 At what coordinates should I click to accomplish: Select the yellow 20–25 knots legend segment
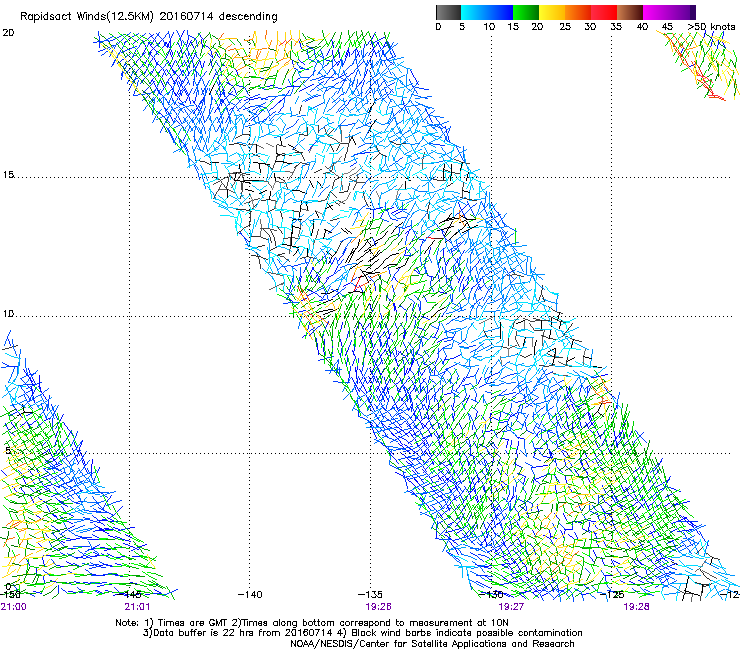[x=552, y=12]
